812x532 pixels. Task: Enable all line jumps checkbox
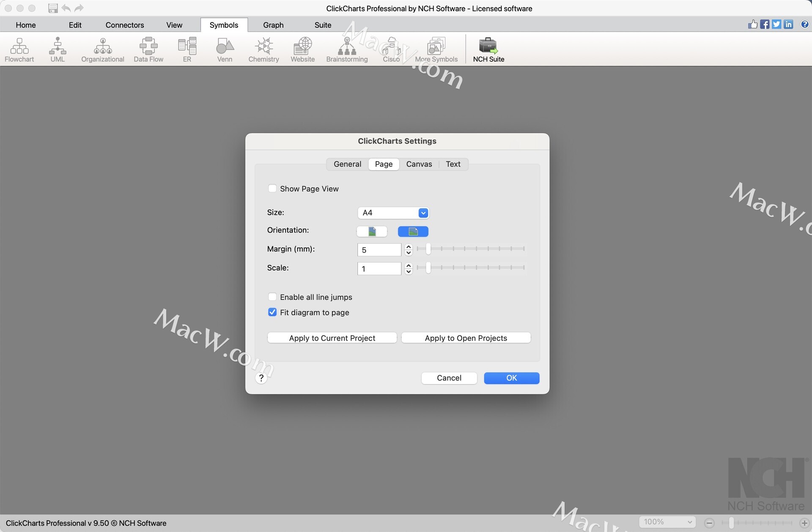tap(272, 297)
